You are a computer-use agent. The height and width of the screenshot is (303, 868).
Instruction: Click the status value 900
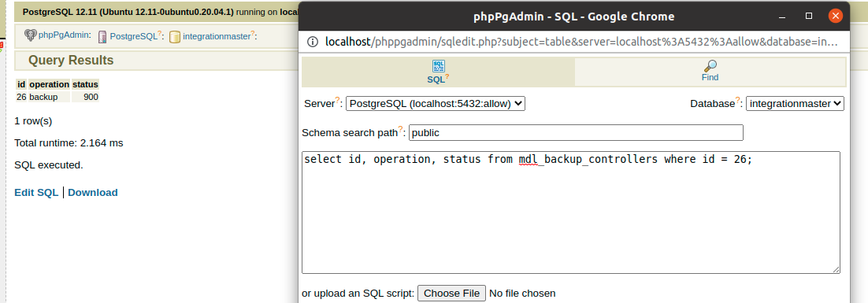(85, 97)
